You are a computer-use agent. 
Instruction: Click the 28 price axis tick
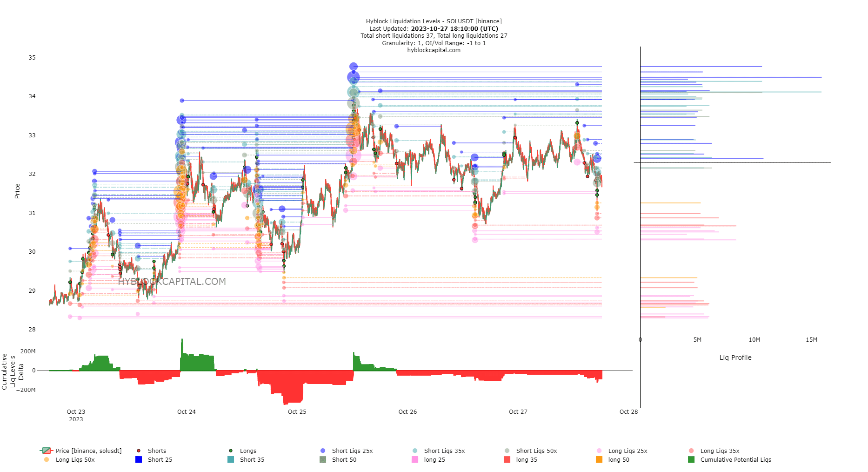pyautogui.click(x=32, y=330)
